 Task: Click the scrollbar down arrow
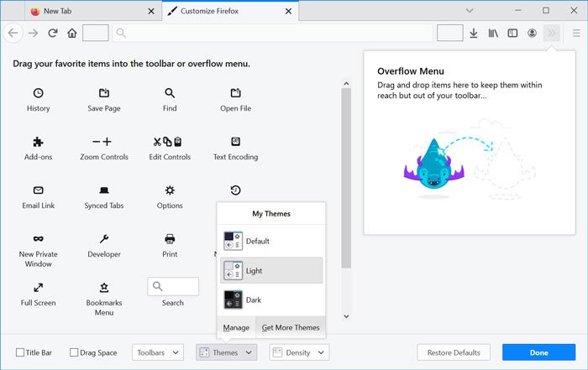coord(346,316)
